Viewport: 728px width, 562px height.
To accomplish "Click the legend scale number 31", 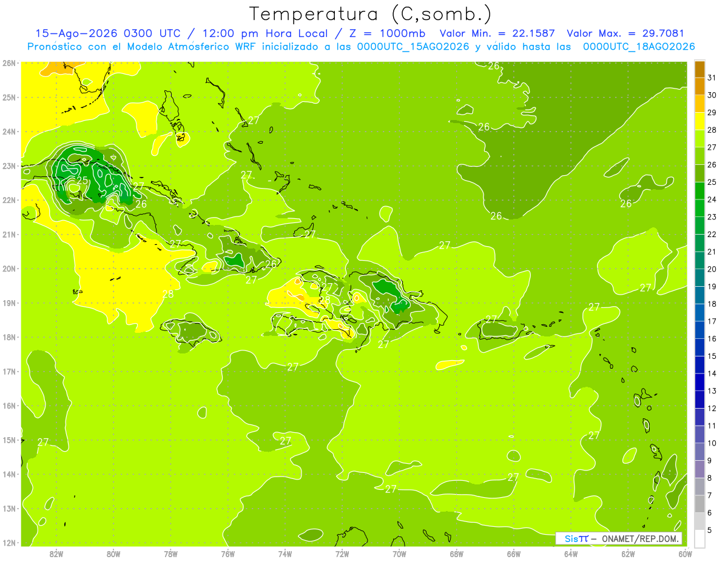I will [x=712, y=78].
